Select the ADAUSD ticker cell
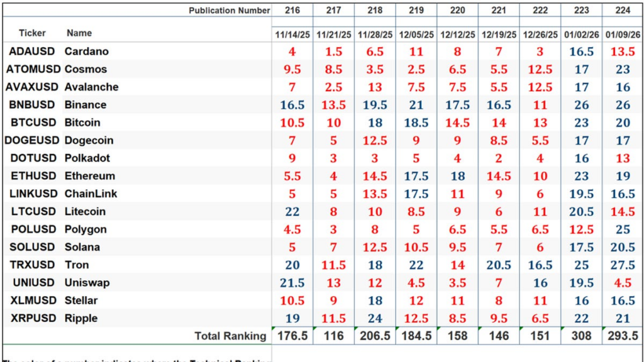 31,52
